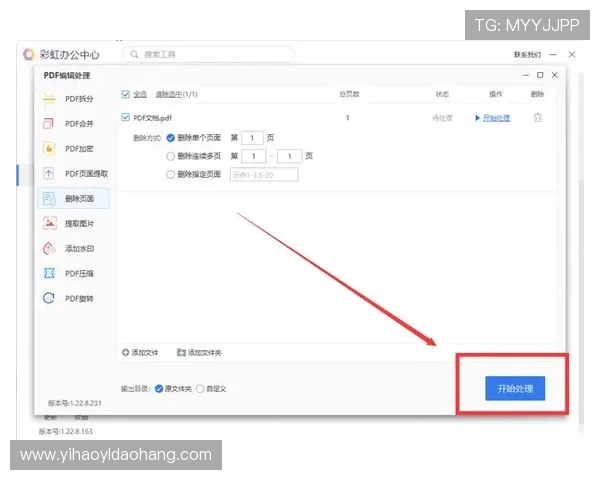Image resolution: width=600 pixels, height=480 pixels.
Task: Select the 删除指定页面 radio option
Action: 171,175
